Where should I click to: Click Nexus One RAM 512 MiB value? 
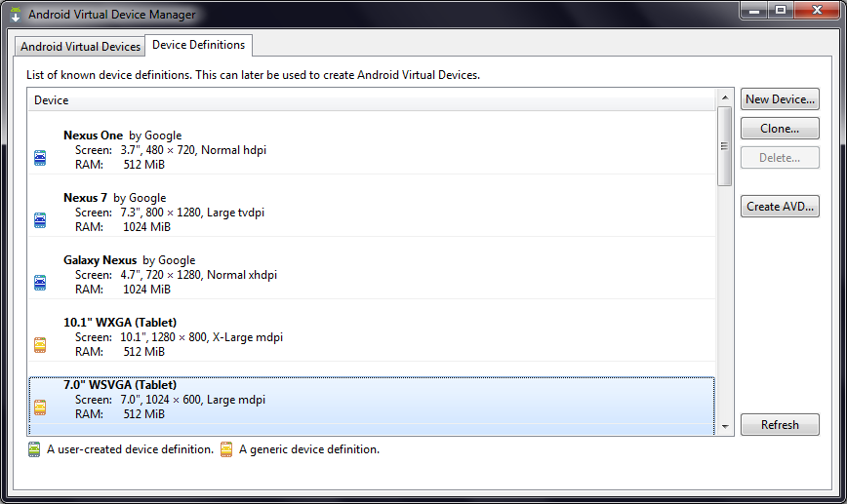(144, 165)
